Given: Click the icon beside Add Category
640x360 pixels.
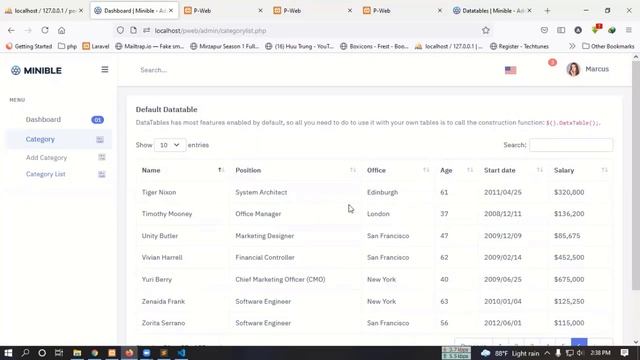Looking at the screenshot, I should coord(102,157).
